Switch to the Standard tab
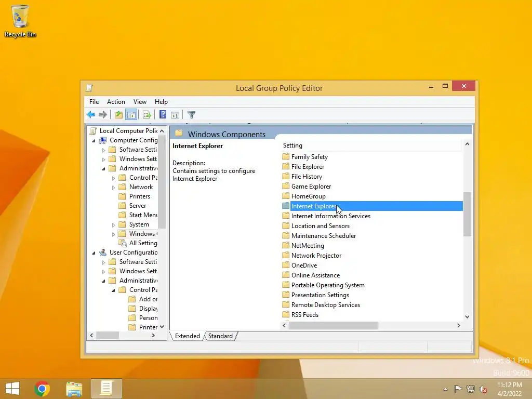The image size is (532, 399). click(220, 336)
